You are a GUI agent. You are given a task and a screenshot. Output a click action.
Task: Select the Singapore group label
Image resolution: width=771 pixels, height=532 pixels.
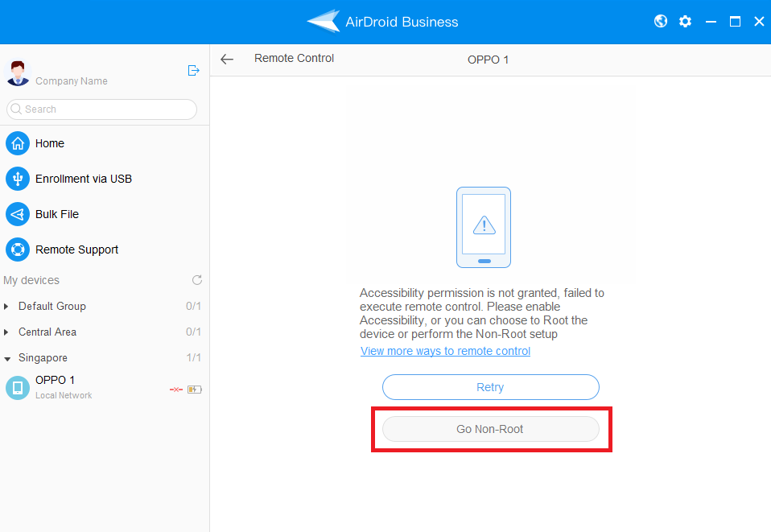43,358
